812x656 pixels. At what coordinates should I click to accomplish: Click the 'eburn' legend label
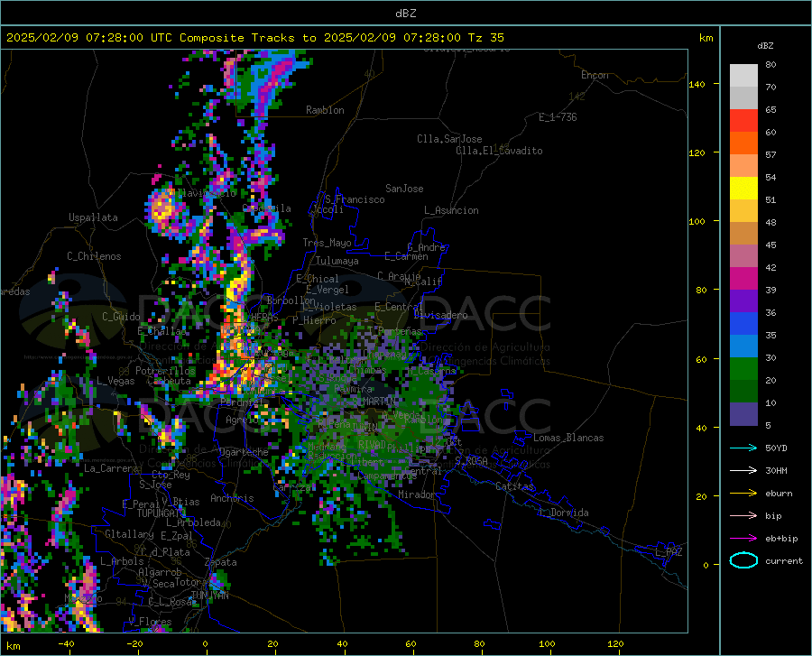click(x=779, y=494)
